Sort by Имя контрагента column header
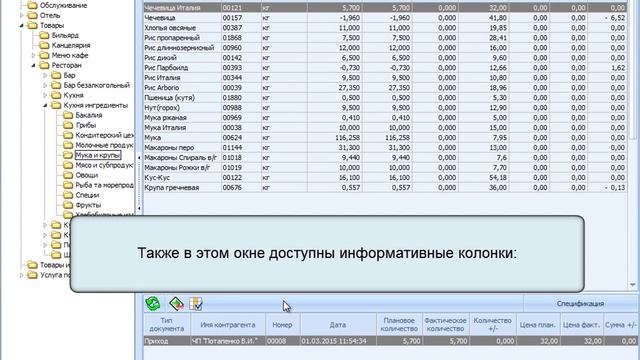 pos(228,324)
